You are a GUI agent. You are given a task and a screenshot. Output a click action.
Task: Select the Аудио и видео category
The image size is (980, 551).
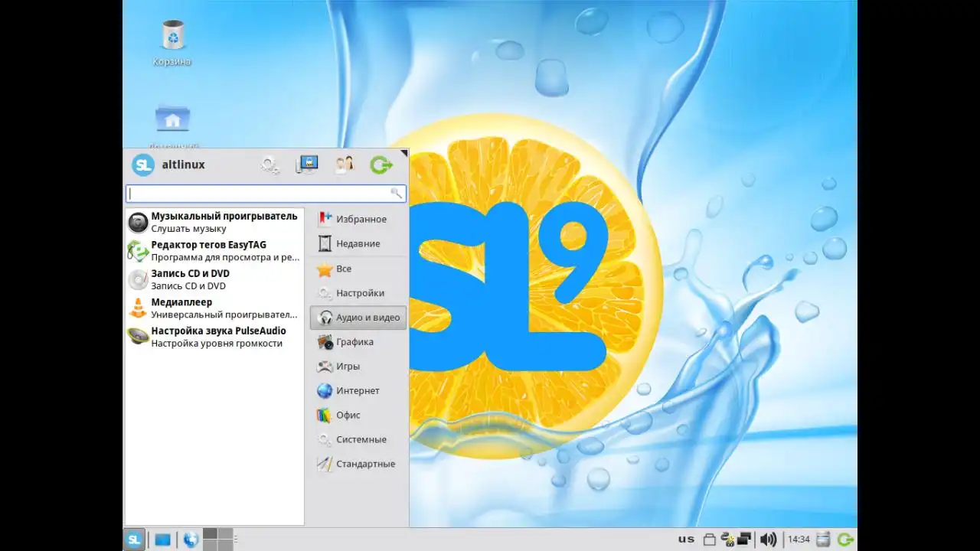click(x=358, y=318)
